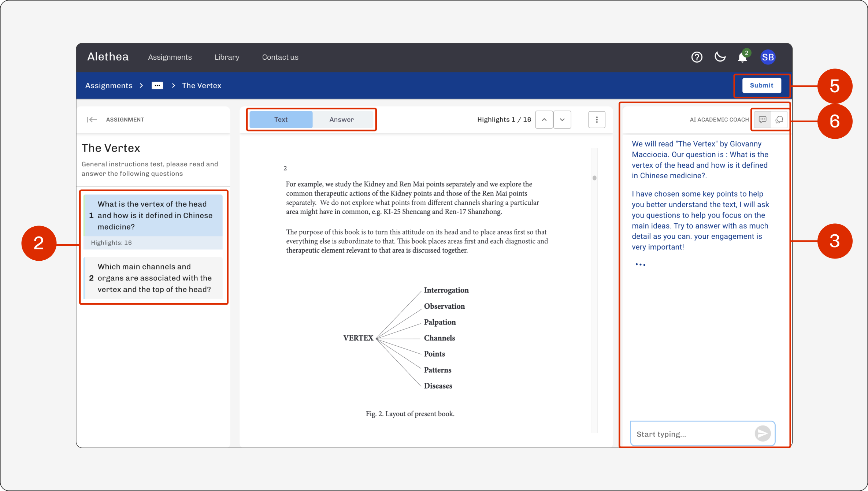Open the Library menu item
The width and height of the screenshot is (868, 491).
[x=227, y=57]
